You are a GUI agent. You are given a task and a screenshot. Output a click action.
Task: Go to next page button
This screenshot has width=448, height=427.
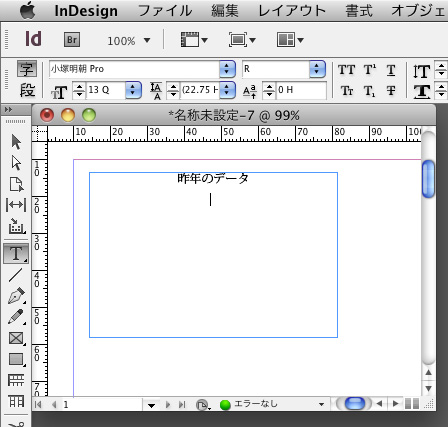168,405
